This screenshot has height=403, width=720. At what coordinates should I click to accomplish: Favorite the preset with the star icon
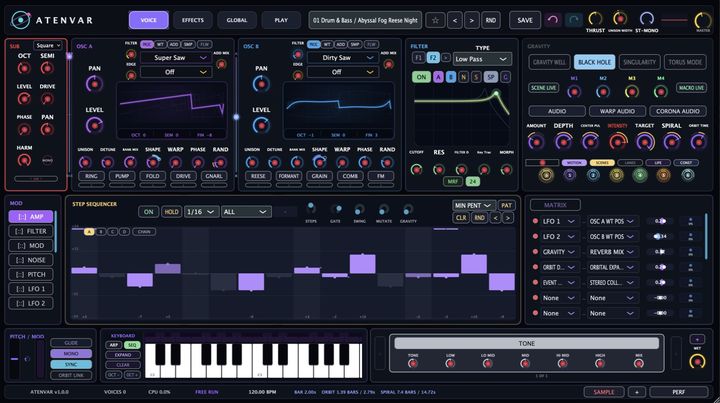435,20
